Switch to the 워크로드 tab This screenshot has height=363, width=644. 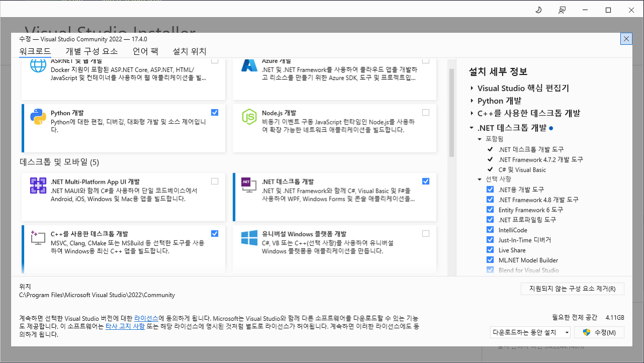pos(35,51)
